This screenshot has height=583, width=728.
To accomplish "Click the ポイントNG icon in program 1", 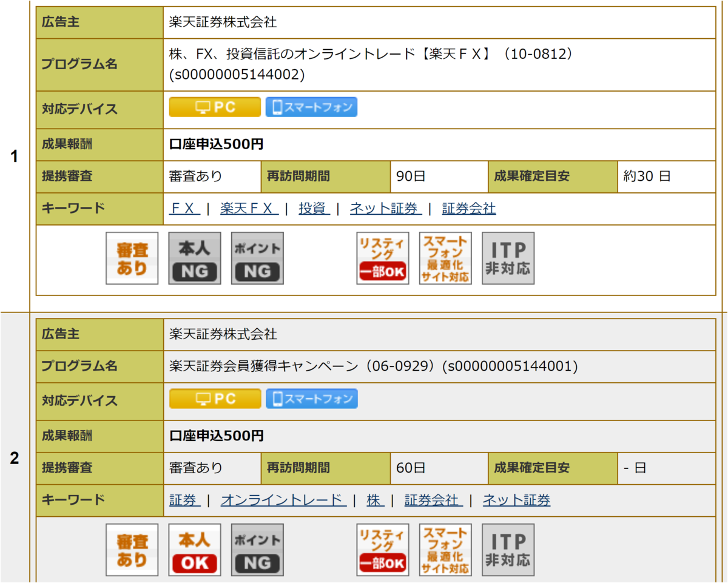I will point(257,258).
